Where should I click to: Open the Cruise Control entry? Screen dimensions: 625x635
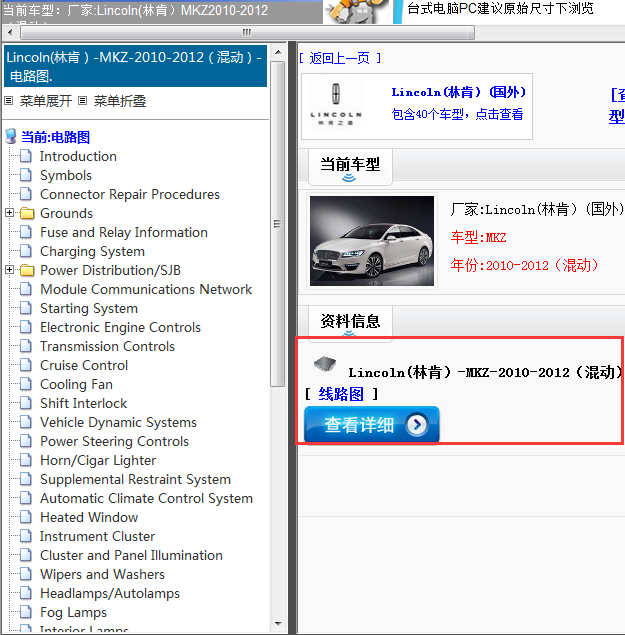(x=84, y=365)
